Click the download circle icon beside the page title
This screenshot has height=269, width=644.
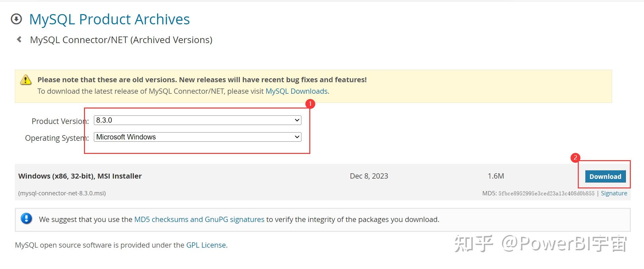point(16,19)
